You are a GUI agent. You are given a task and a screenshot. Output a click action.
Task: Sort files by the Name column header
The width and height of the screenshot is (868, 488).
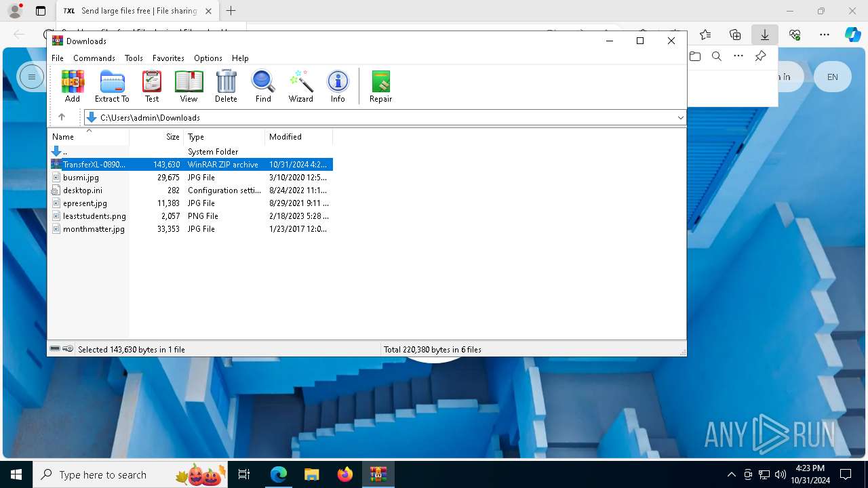point(89,137)
